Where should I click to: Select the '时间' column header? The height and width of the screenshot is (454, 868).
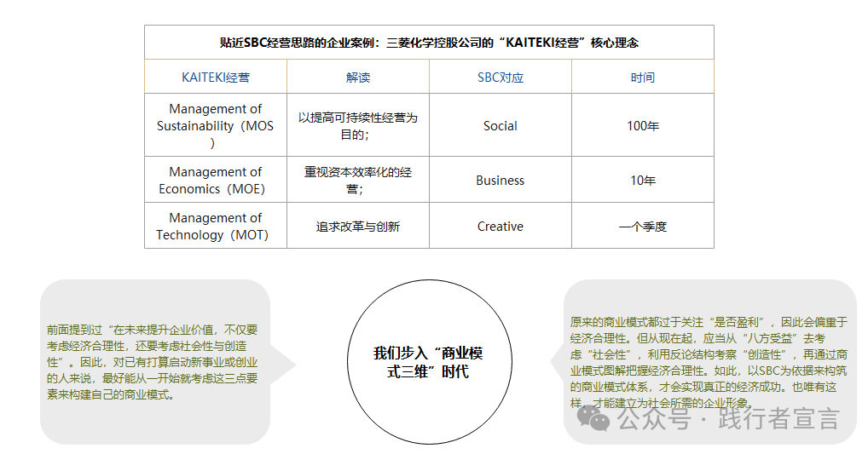(643, 77)
